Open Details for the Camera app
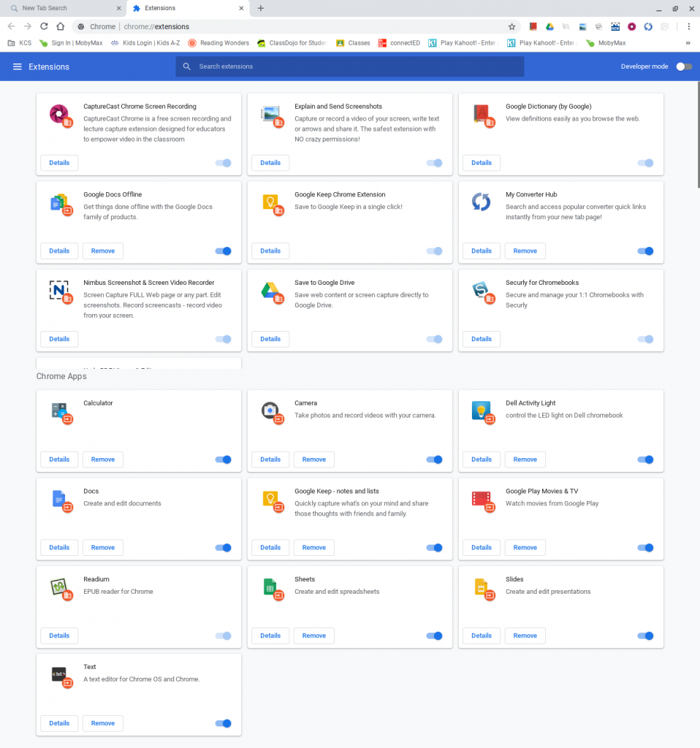This screenshot has height=748, width=700. pos(270,459)
